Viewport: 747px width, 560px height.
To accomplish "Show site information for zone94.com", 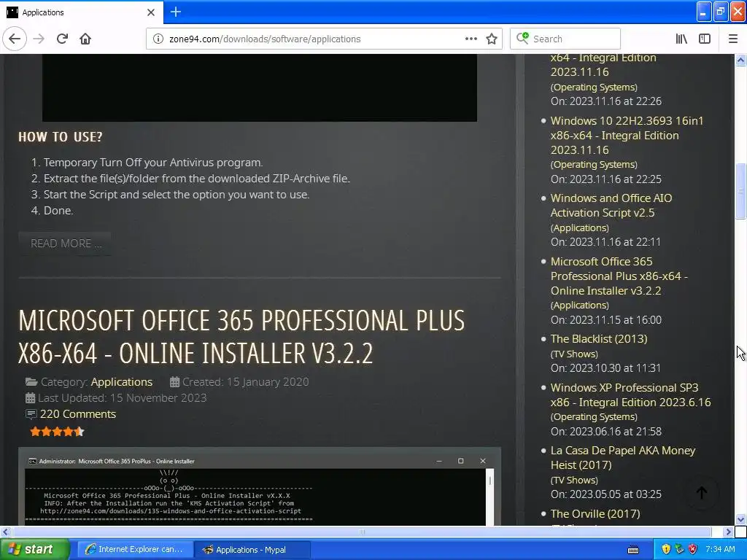I will click(158, 39).
